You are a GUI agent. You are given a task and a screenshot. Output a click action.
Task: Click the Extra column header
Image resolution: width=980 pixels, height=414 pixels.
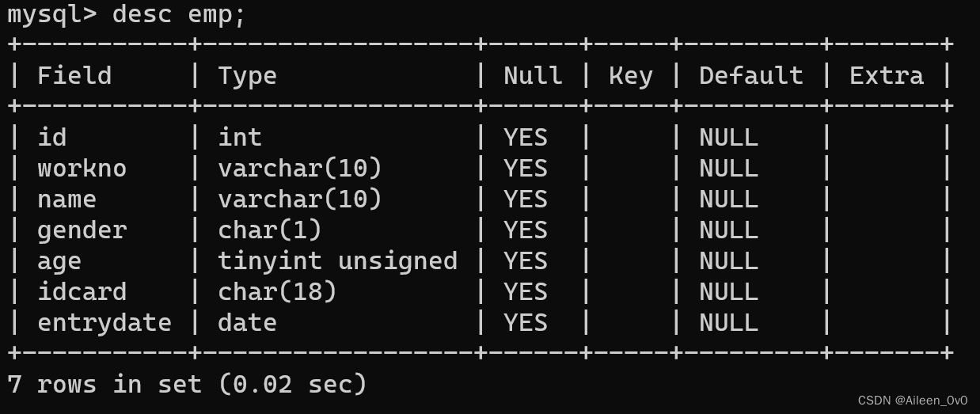click(886, 75)
